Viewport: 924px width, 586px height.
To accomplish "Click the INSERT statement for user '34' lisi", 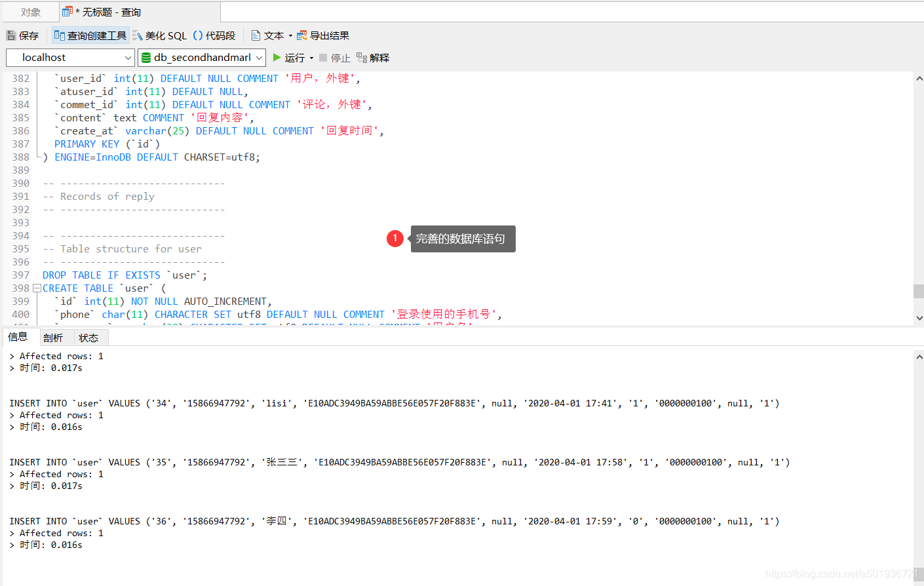I will [395, 403].
